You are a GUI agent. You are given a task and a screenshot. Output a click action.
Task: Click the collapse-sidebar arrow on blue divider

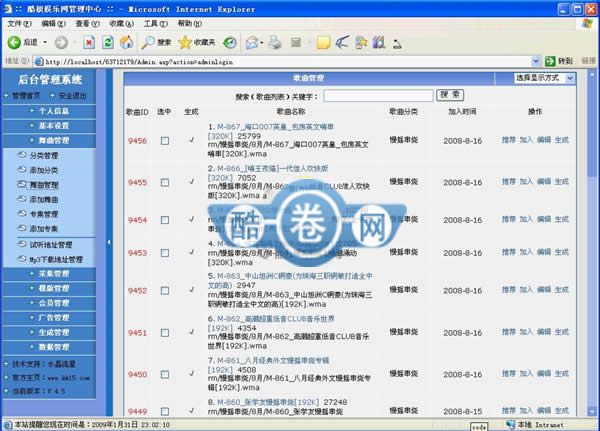109,242
